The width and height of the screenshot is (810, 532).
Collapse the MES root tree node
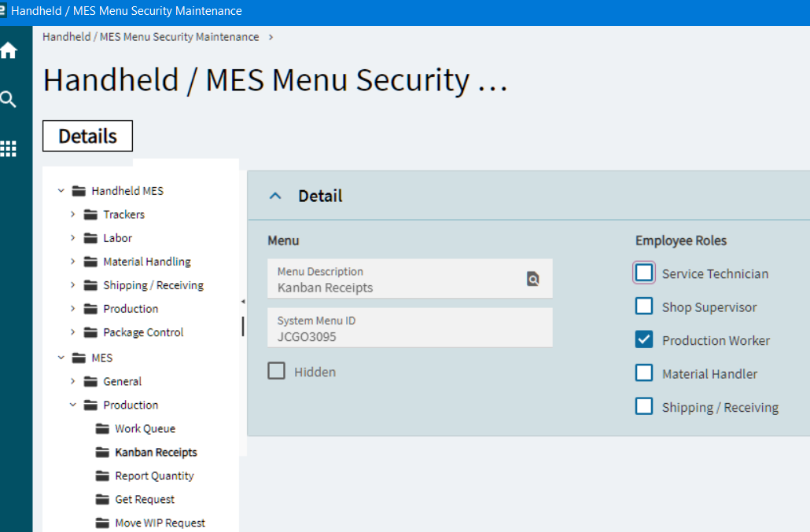61,358
